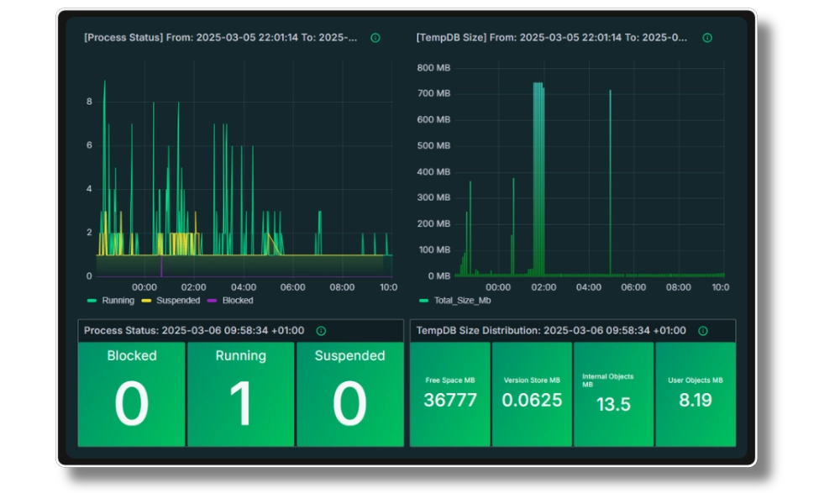The width and height of the screenshot is (840, 504).
Task: Open the [TempDB Size] graph panel title menu
Action: point(552,38)
